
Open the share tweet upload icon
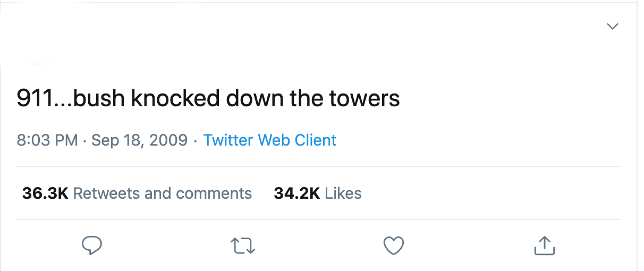point(544,245)
